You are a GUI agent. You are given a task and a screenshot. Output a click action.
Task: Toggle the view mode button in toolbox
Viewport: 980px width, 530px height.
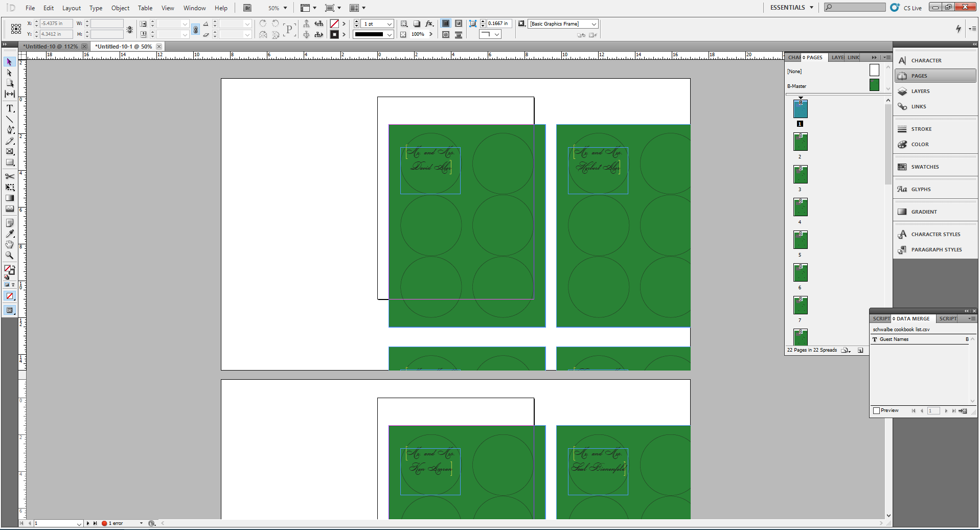coord(9,310)
